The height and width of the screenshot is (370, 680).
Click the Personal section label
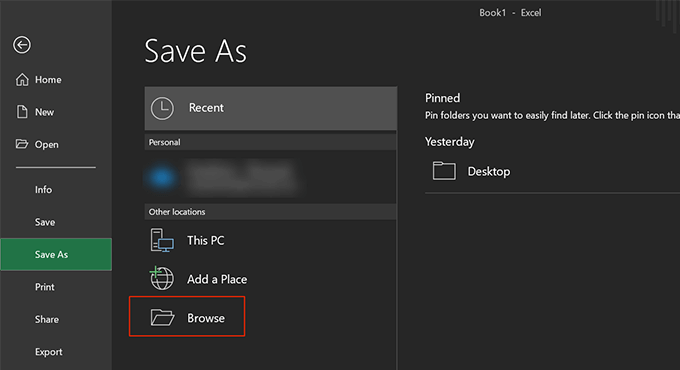click(164, 142)
